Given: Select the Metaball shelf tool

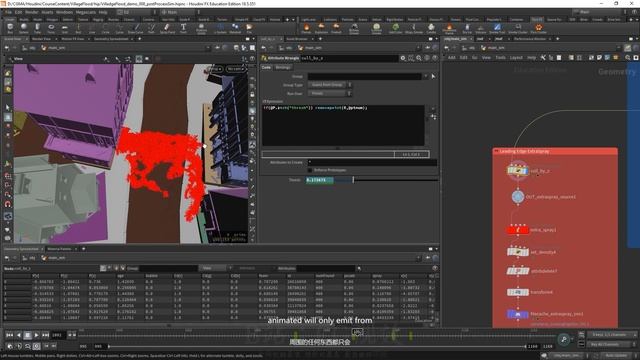Looking at the screenshot, I should click(x=235, y=28).
